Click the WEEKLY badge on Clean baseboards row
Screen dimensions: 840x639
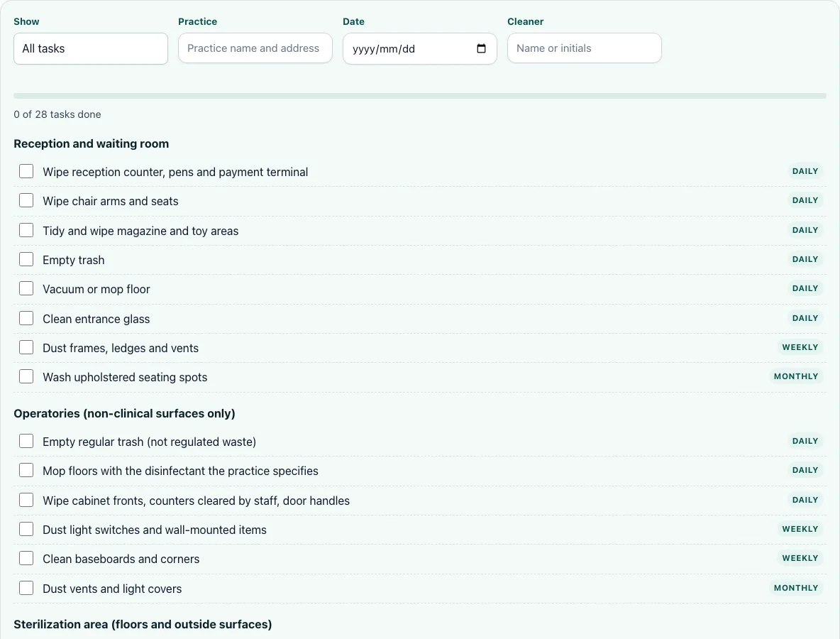(x=800, y=558)
